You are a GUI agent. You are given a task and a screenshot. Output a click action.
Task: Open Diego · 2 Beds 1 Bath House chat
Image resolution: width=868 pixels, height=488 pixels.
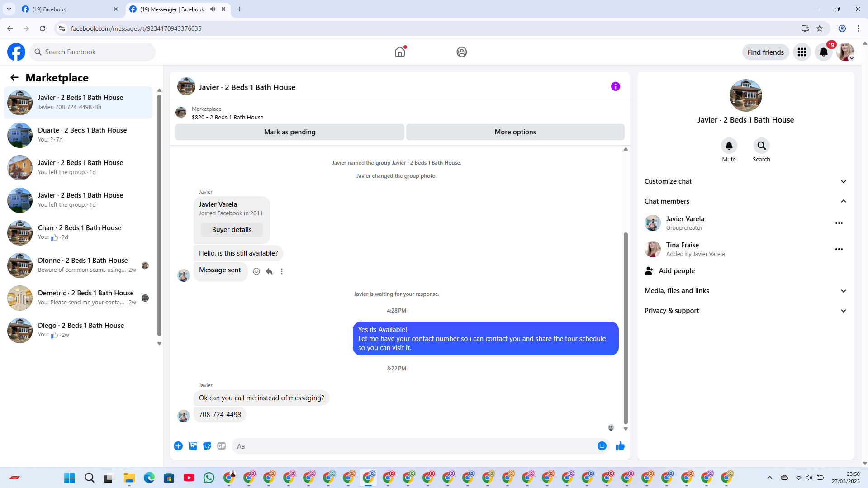tap(78, 330)
